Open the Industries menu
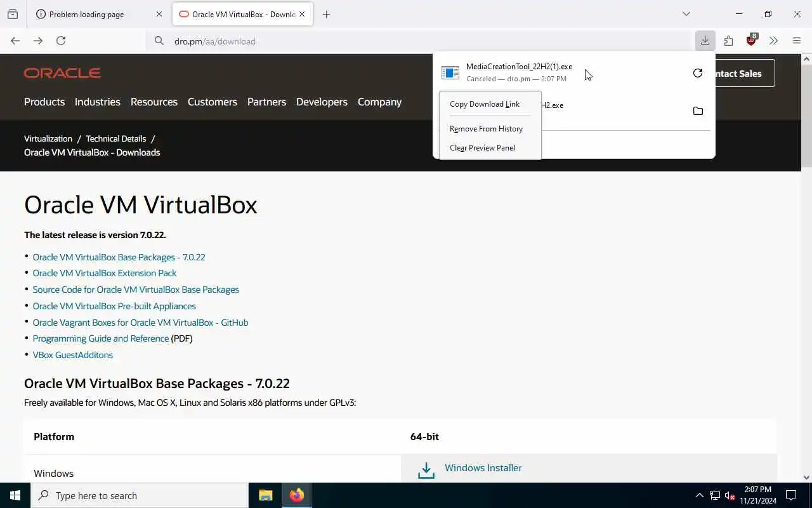 point(98,102)
